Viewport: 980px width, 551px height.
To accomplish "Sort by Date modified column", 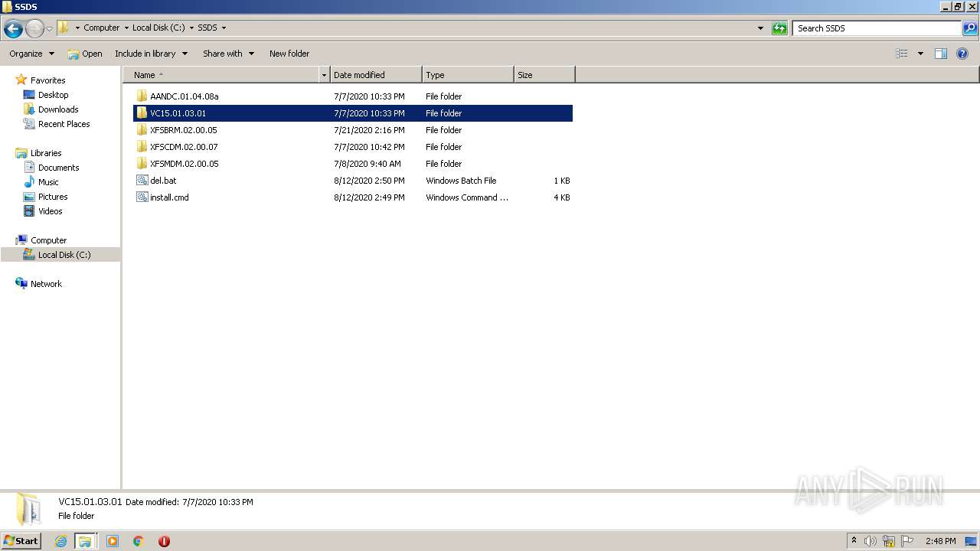I will click(x=375, y=75).
